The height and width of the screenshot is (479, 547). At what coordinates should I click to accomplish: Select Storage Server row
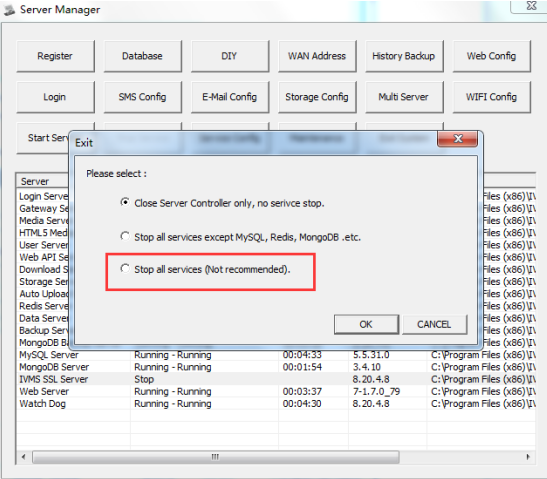(x=44, y=282)
